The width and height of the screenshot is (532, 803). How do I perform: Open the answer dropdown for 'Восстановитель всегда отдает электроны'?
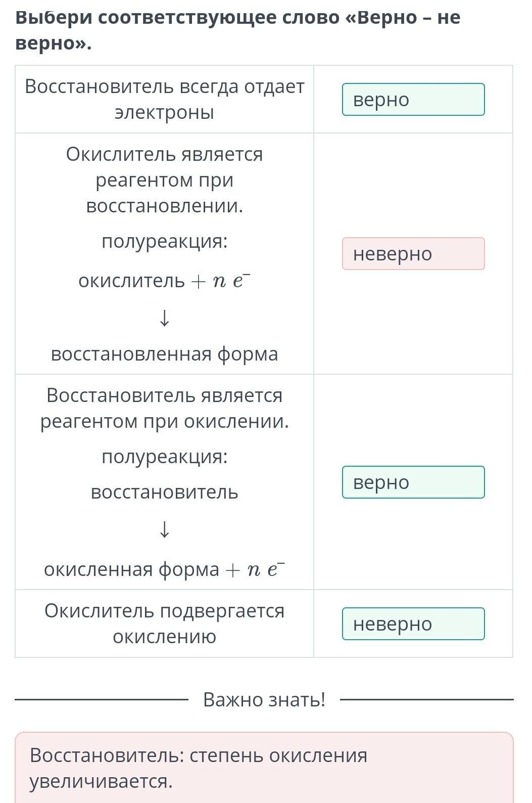tap(413, 100)
